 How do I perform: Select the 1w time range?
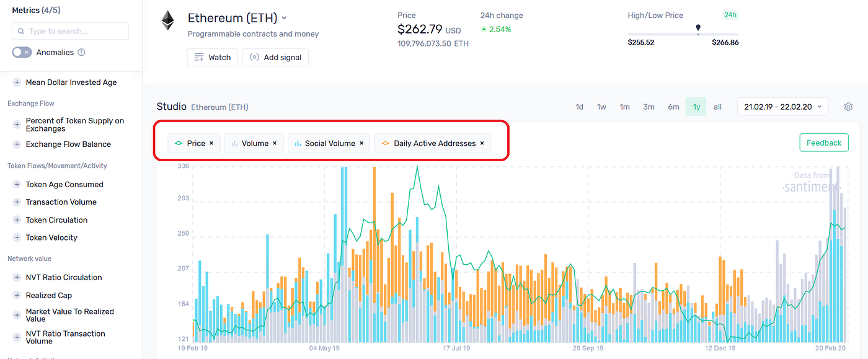601,107
